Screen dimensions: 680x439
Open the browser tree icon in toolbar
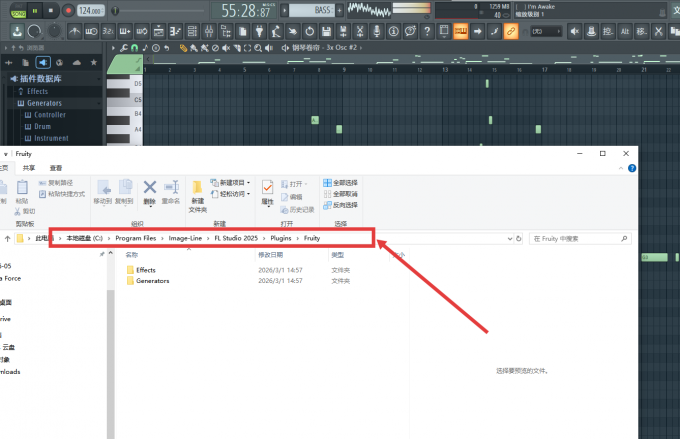226,31
